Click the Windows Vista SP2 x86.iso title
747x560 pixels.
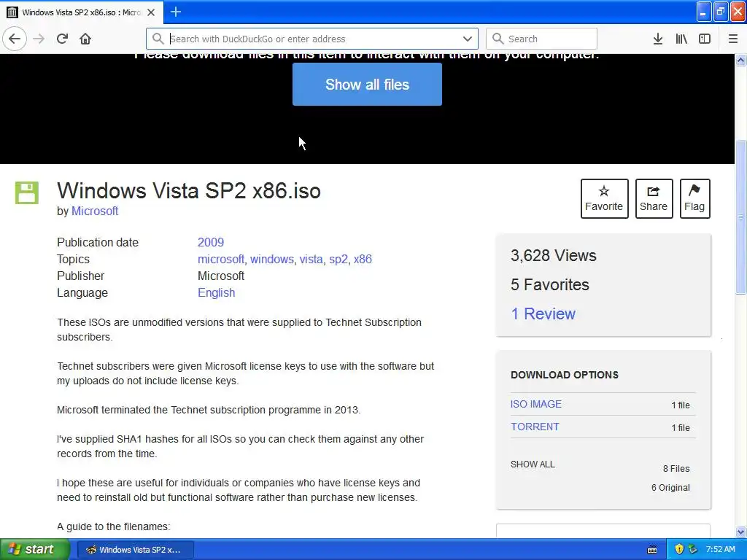[x=189, y=191]
